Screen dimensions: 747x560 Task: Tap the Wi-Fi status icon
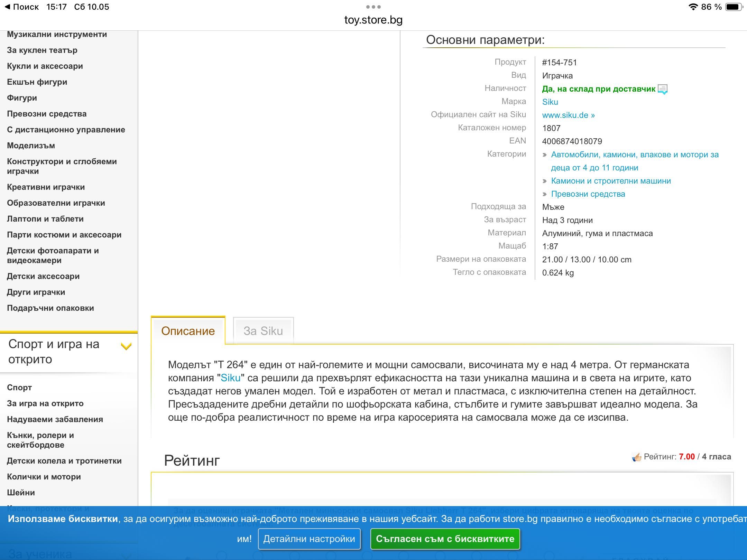tap(693, 7)
